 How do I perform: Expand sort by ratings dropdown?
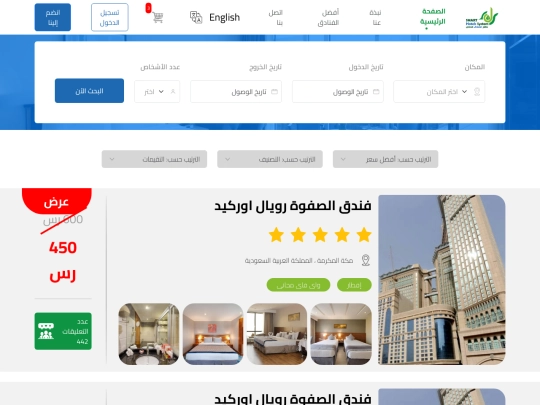[154, 159]
